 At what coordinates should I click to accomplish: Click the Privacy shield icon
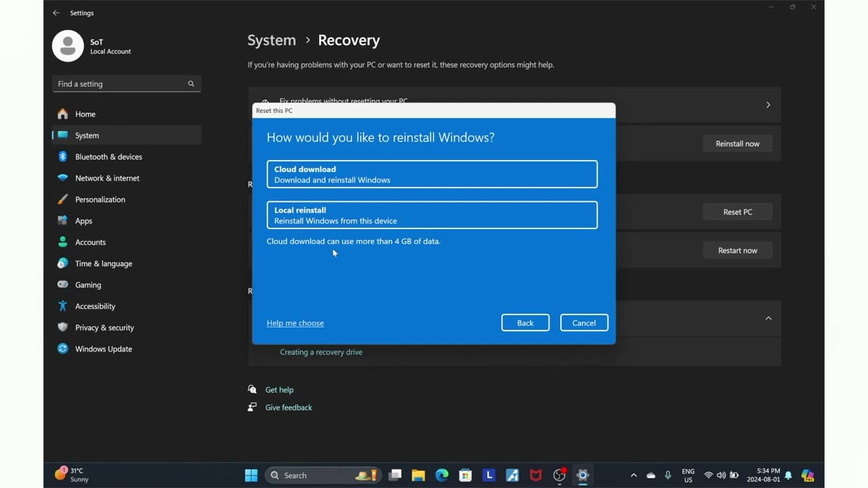coord(63,327)
